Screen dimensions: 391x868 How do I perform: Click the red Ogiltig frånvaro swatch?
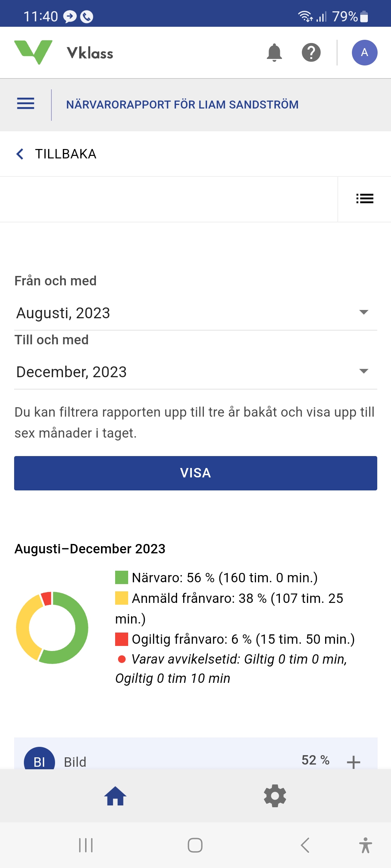tap(122, 639)
